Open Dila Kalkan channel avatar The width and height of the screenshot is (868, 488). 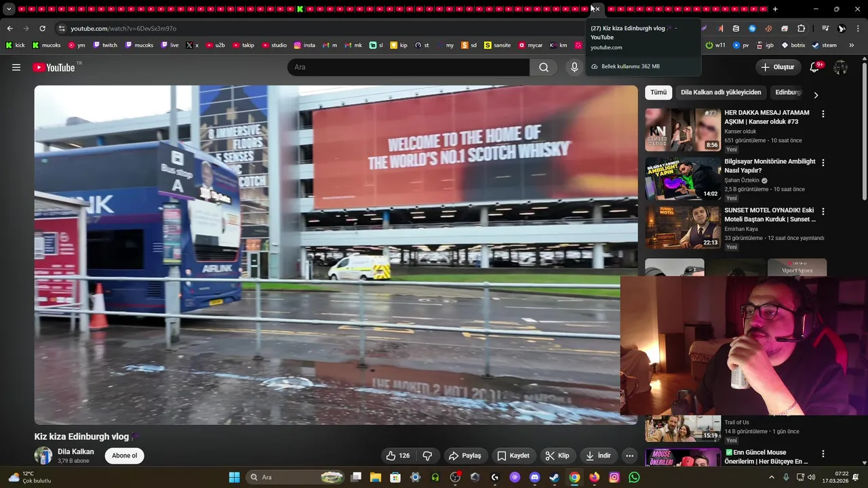pyautogui.click(x=43, y=455)
